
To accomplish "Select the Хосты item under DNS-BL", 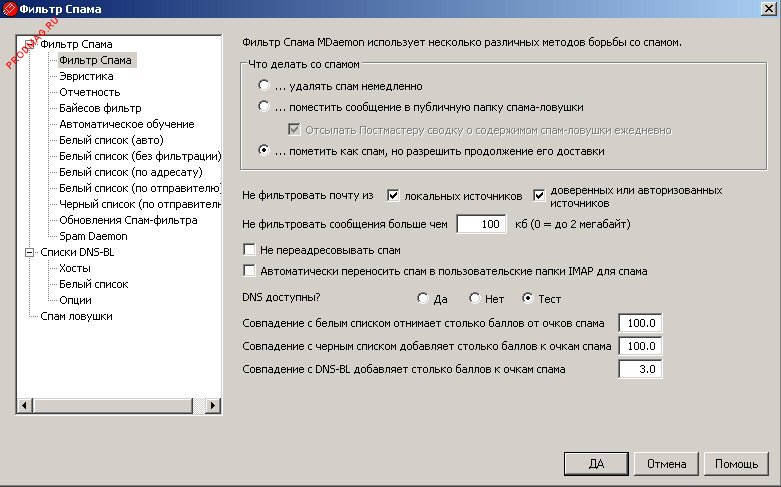I will [75, 268].
